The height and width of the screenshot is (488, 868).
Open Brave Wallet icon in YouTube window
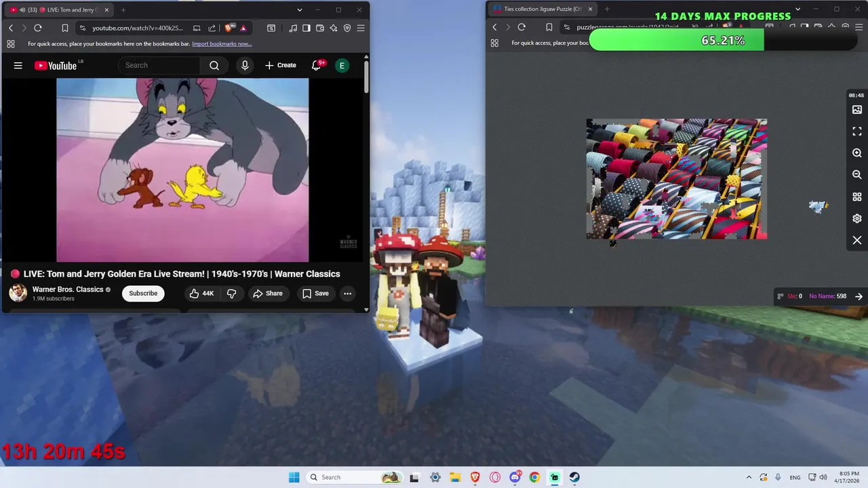[x=320, y=28]
